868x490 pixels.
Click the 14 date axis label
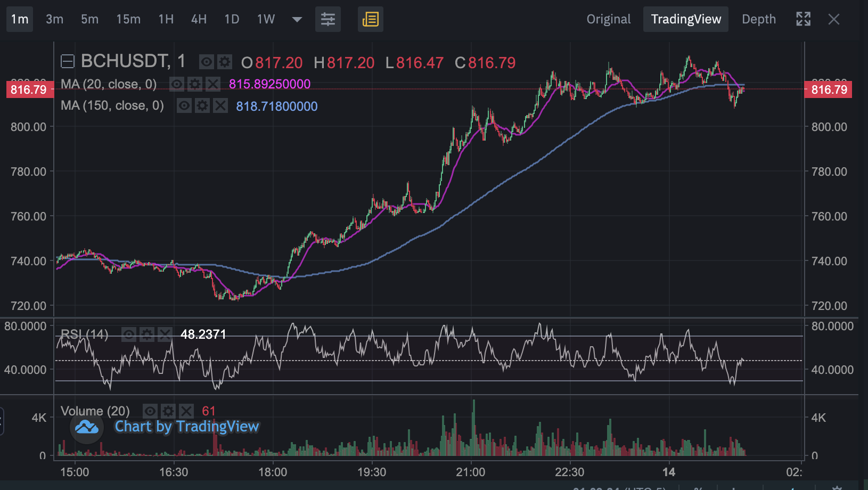pos(669,472)
